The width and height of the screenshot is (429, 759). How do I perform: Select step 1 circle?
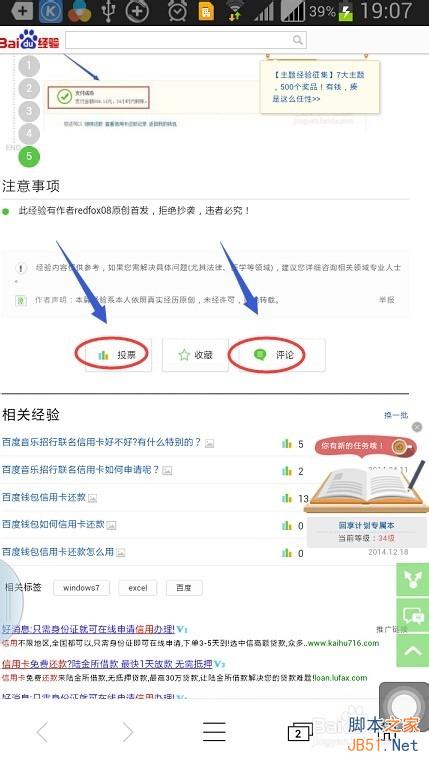[29, 66]
